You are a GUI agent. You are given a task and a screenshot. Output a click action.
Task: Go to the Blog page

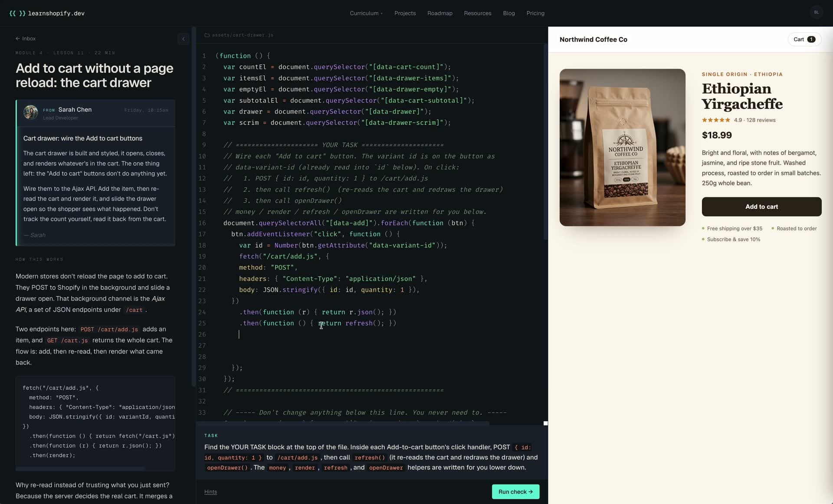pyautogui.click(x=508, y=13)
